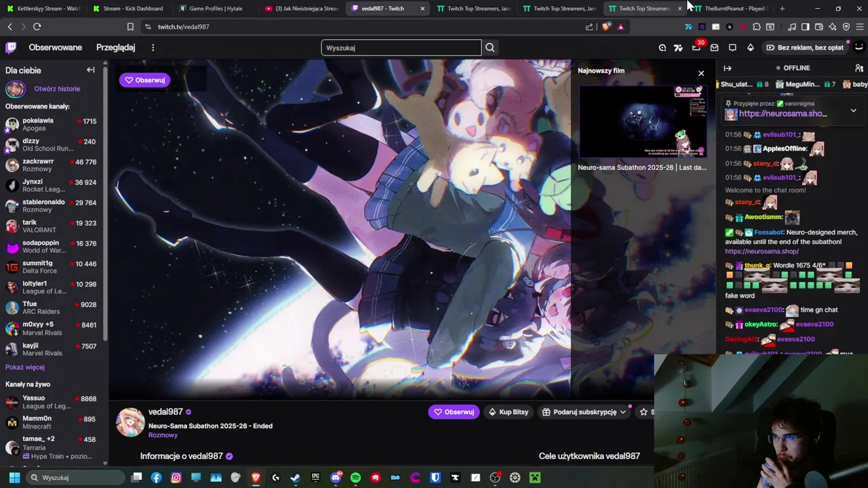
Task: Open Discord from the taskbar
Action: pyautogui.click(x=336, y=478)
